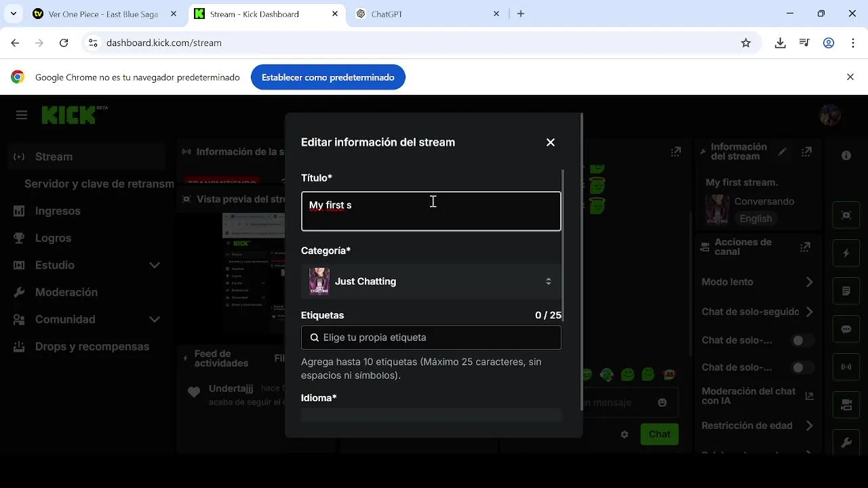868x488 pixels.
Task: Click the stream preview rail icon
Action: click(846, 215)
